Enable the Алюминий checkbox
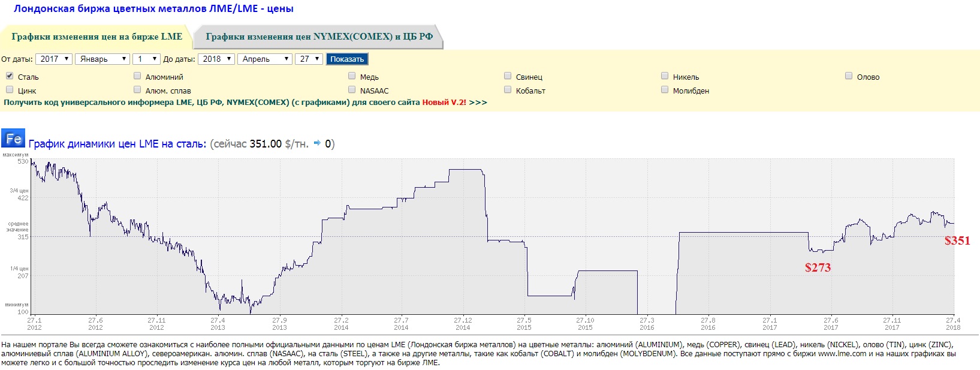 point(137,76)
